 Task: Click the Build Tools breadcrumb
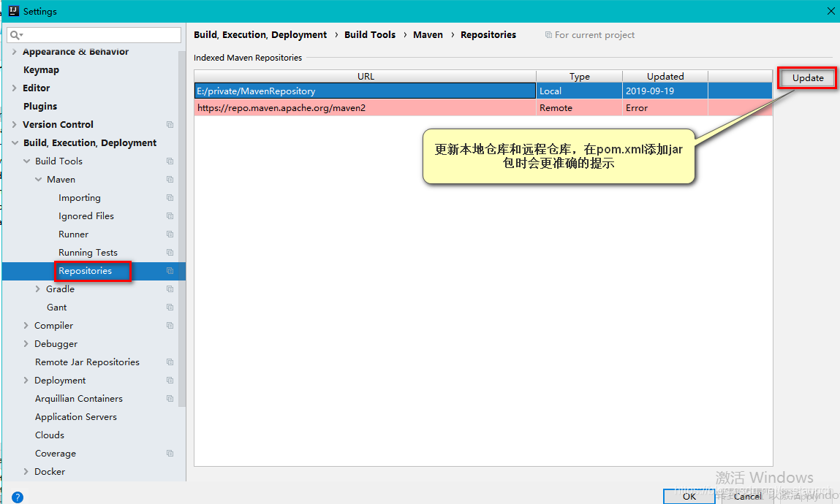point(370,35)
